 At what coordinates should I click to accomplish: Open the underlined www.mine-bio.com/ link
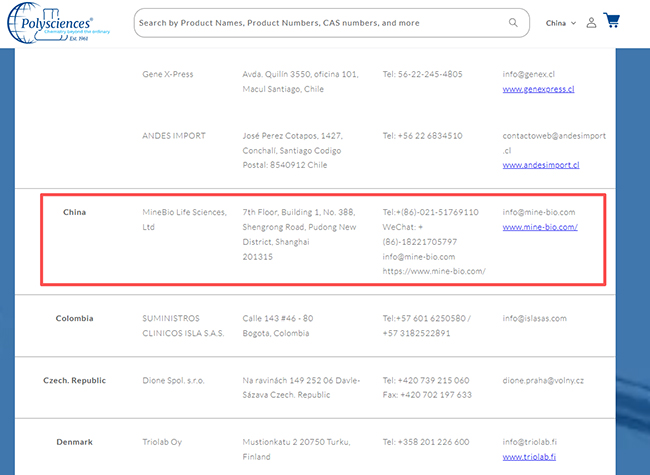540,227
